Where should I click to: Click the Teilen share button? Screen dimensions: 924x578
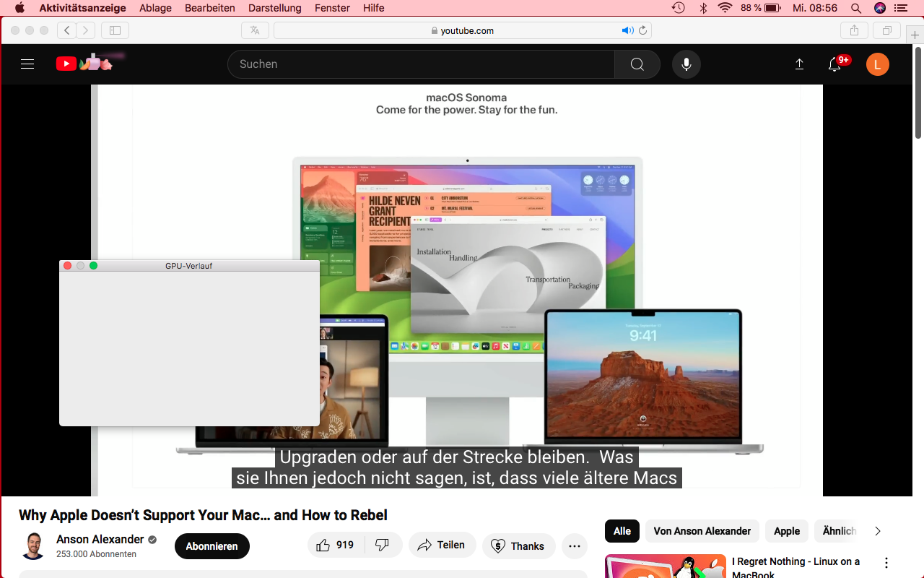tap(442, 545)
